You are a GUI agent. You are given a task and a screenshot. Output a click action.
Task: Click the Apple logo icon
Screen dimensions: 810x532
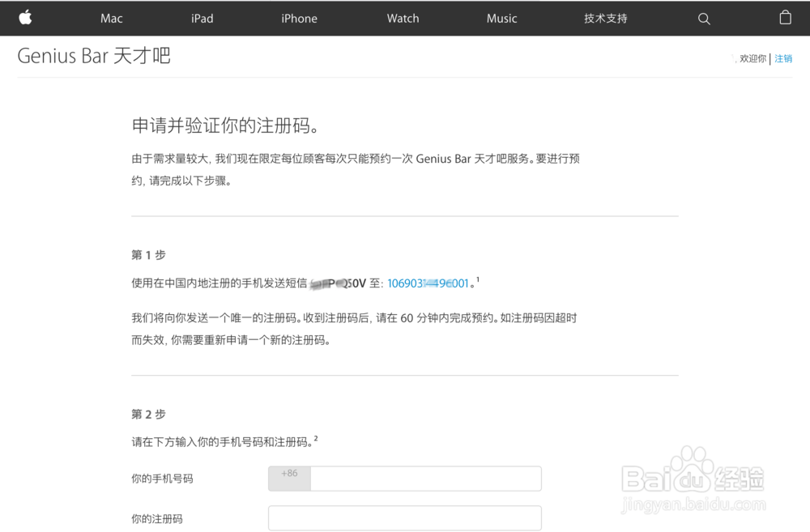click(25, 18)
